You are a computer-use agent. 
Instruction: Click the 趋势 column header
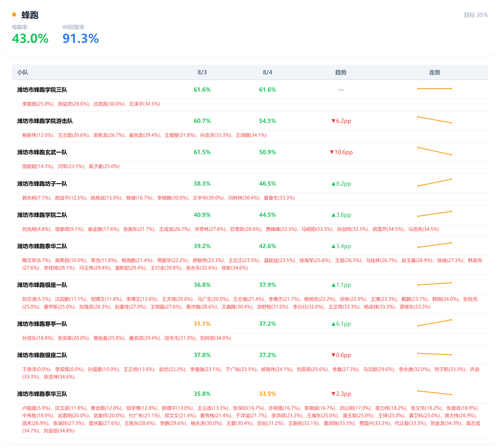341,72
